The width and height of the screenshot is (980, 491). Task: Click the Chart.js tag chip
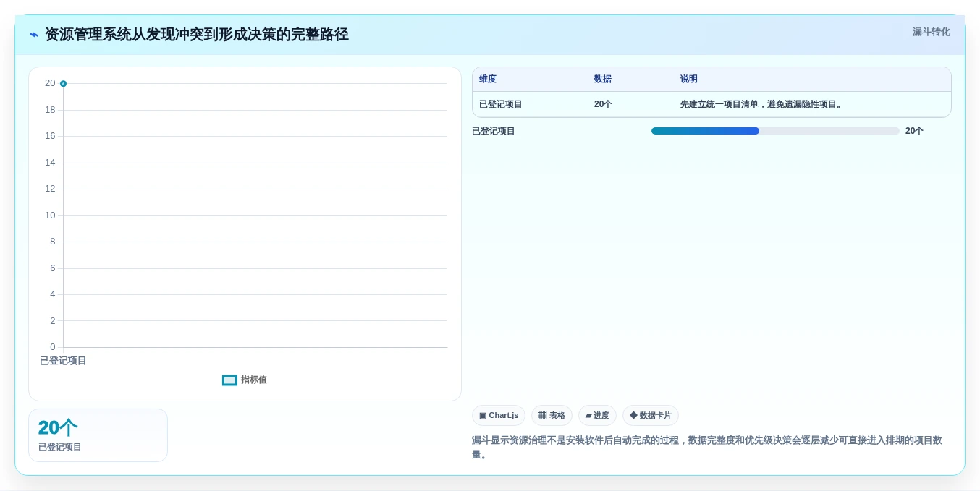(499, 415)
